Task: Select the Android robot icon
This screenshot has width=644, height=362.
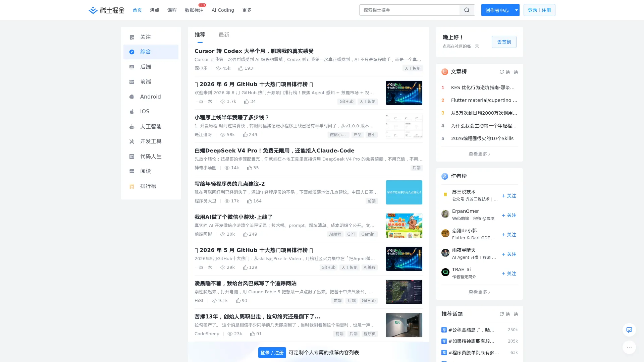Action: pos(132,97)
